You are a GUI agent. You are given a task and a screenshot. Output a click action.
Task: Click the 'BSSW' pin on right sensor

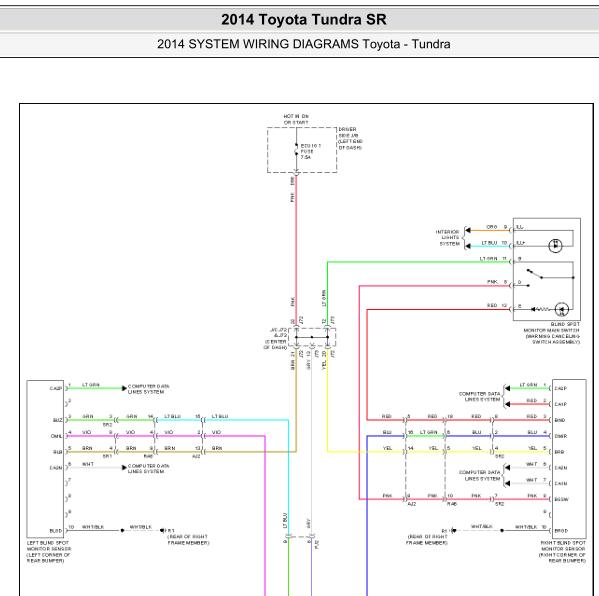pyautogui.click(x=561, y=499)
